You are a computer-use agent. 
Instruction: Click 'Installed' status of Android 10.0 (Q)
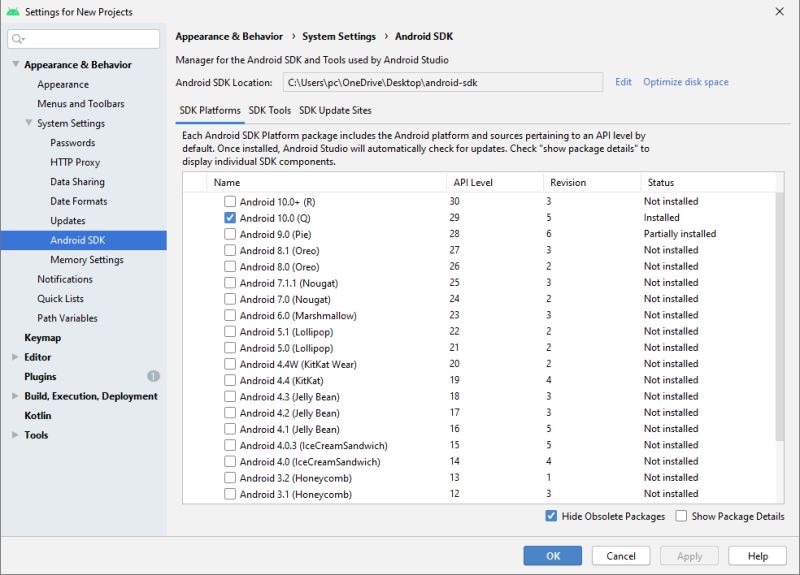[661, 217]
